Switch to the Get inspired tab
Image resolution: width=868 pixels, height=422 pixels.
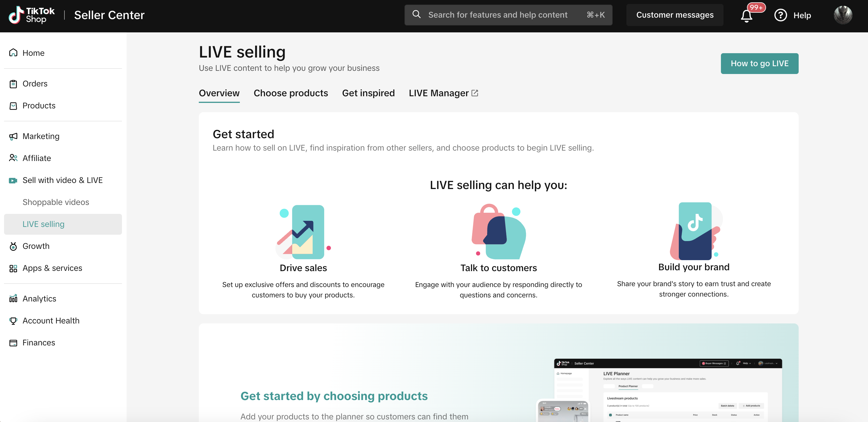tap(368, 93)
